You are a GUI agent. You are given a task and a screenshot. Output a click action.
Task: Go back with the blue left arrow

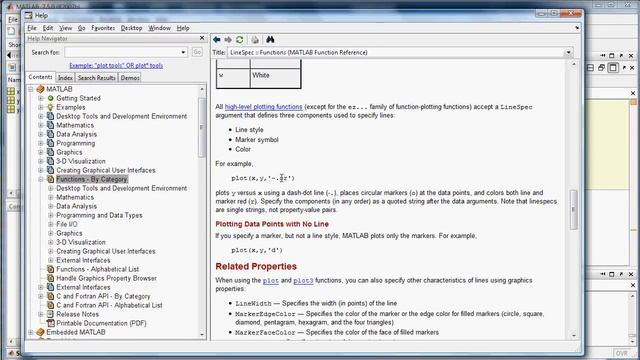(x=217, y=40)
